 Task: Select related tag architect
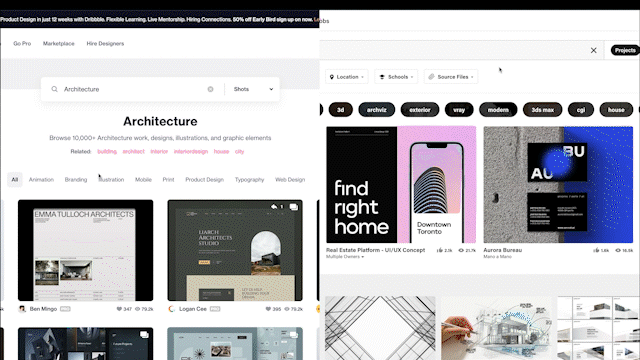click(x=133, y=151)
